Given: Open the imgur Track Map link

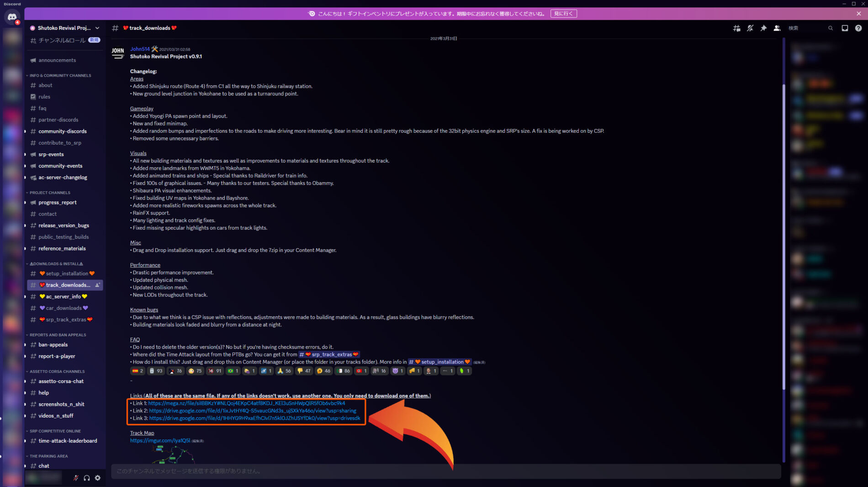Looking at the screenshot, I should click(x=160, y=440).
